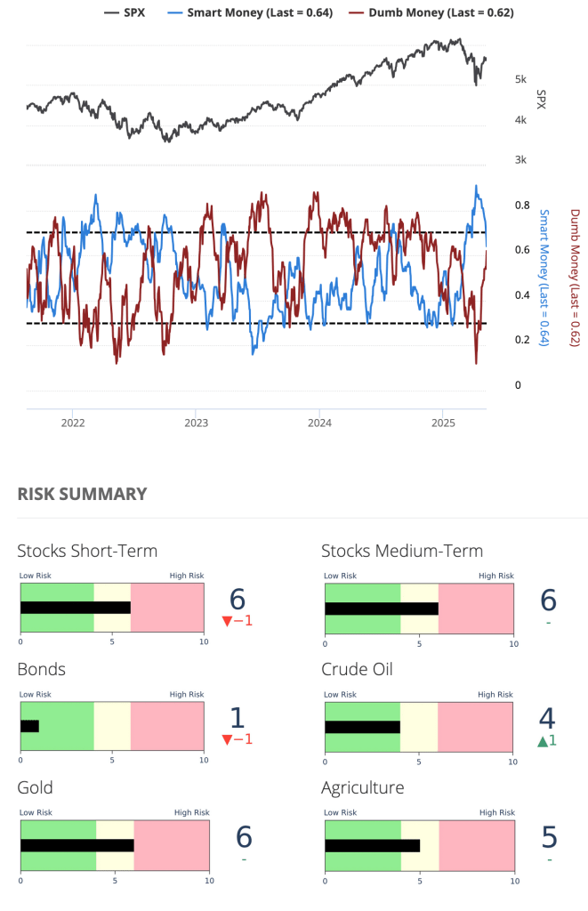Click the Agriculture risk score number 5
This screenshot has width=588, height=911.
click(549, 837)
